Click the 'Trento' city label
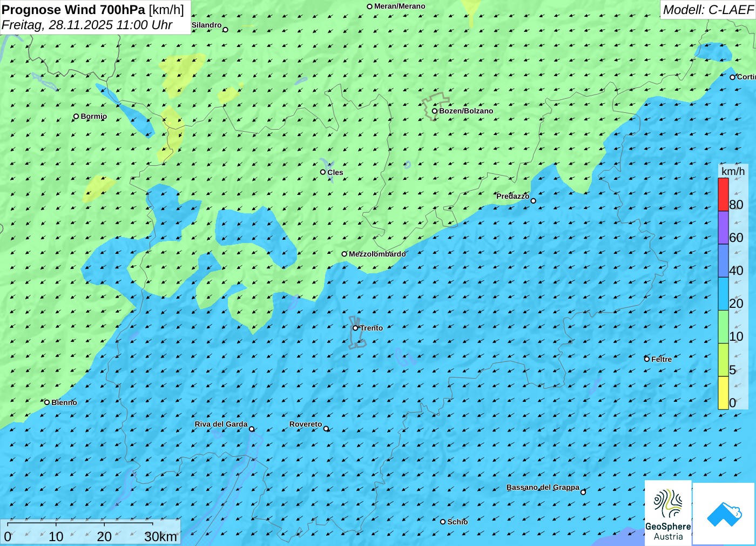 tap(372, 328)
